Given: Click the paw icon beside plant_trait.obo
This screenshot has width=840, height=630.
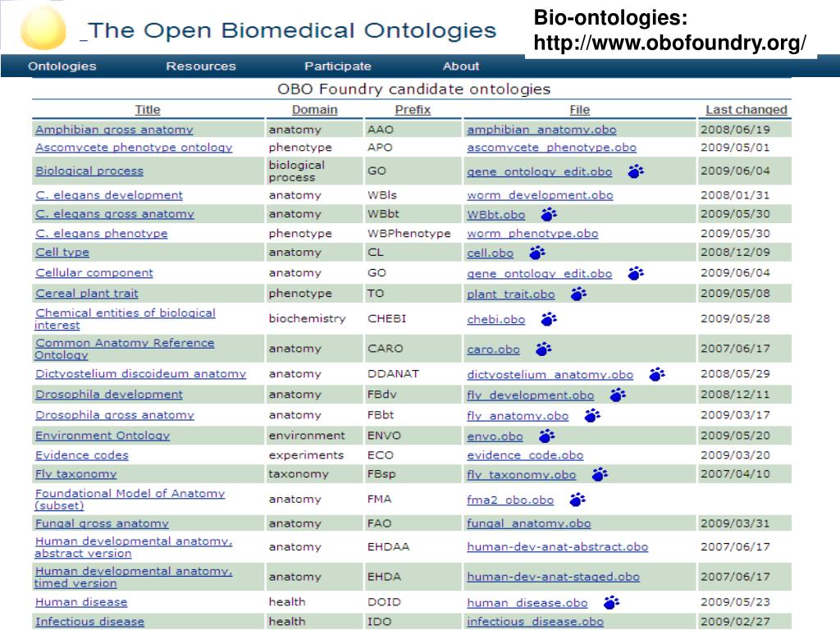Looking at the screenshot, I should click(578, 294).
